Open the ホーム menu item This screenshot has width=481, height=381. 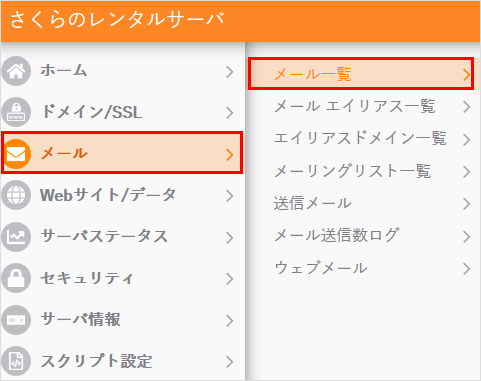pos(122,71)
